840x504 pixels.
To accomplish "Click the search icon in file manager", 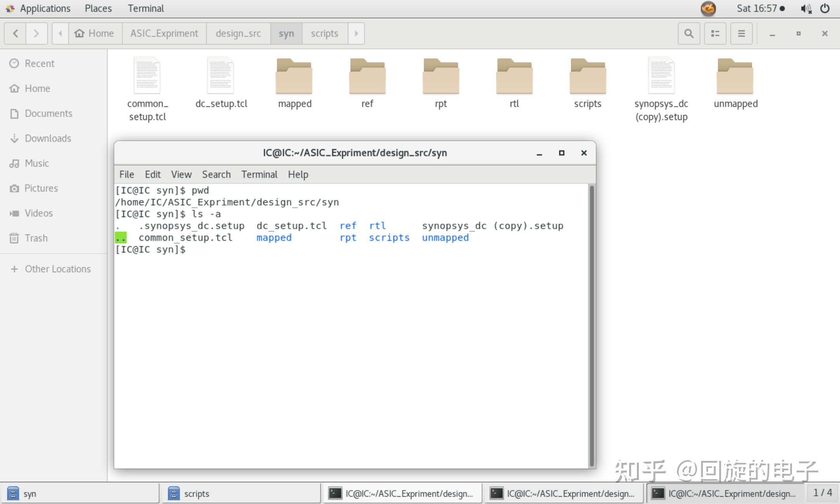I will pyautogui.click(x=689, y=33).
